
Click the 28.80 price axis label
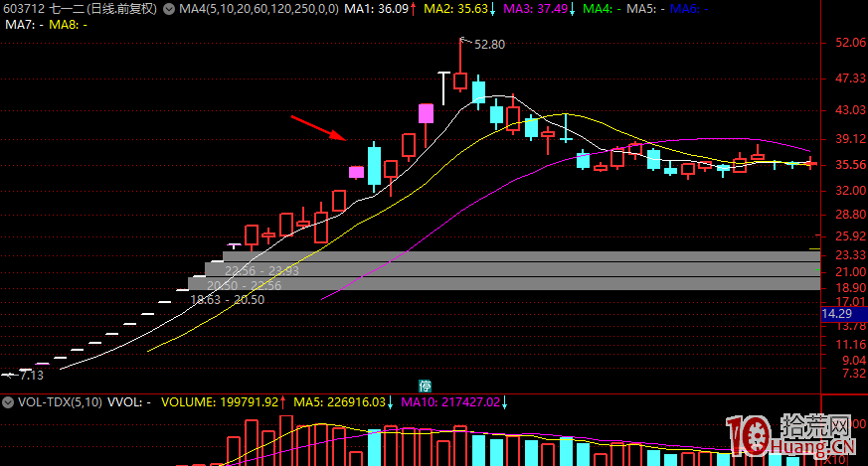[850, 215]
